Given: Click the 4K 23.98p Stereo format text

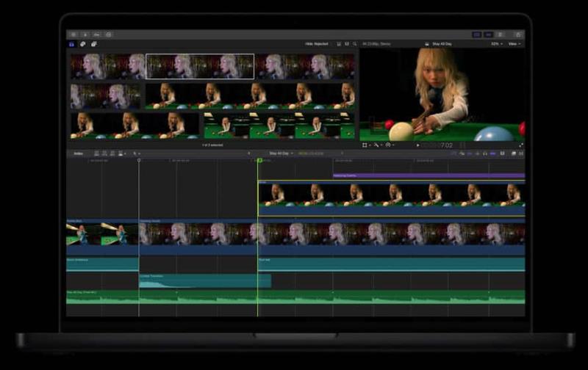Looking at the screenshot, I should (x=376, y=44).
